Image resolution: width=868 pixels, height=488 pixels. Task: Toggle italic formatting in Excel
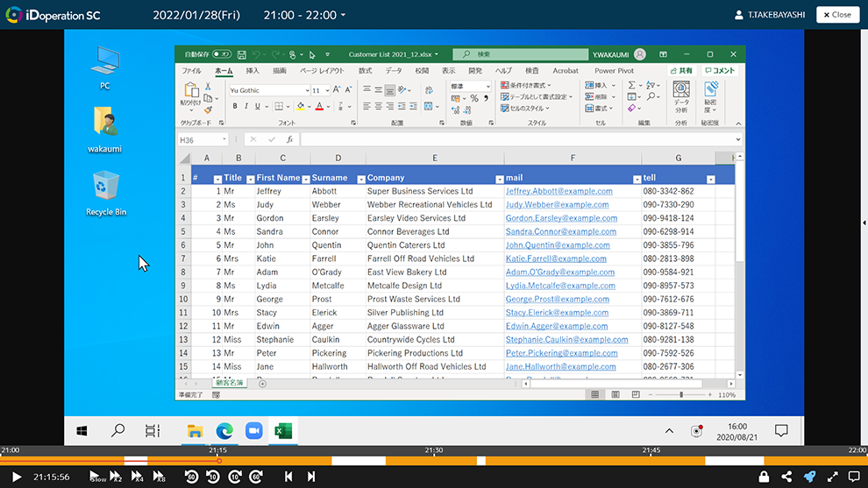[245, 106]
